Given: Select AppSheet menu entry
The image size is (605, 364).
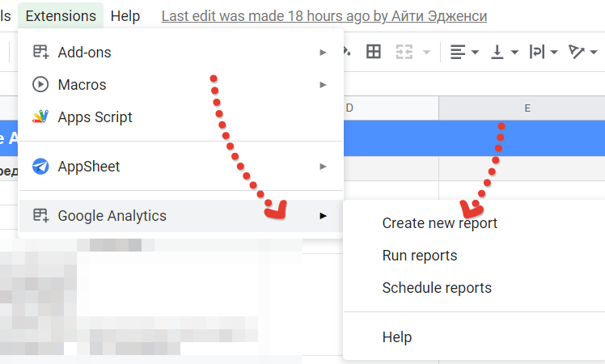Looking at the screenshot, I should pyautogui.click(x=180, y=167).
